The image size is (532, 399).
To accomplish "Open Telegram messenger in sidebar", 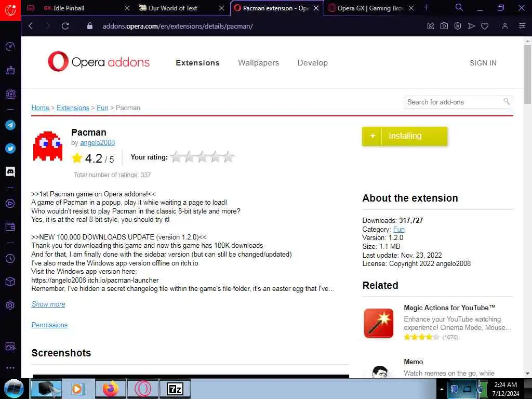I will pyautogui.click(x=10, y=125).
